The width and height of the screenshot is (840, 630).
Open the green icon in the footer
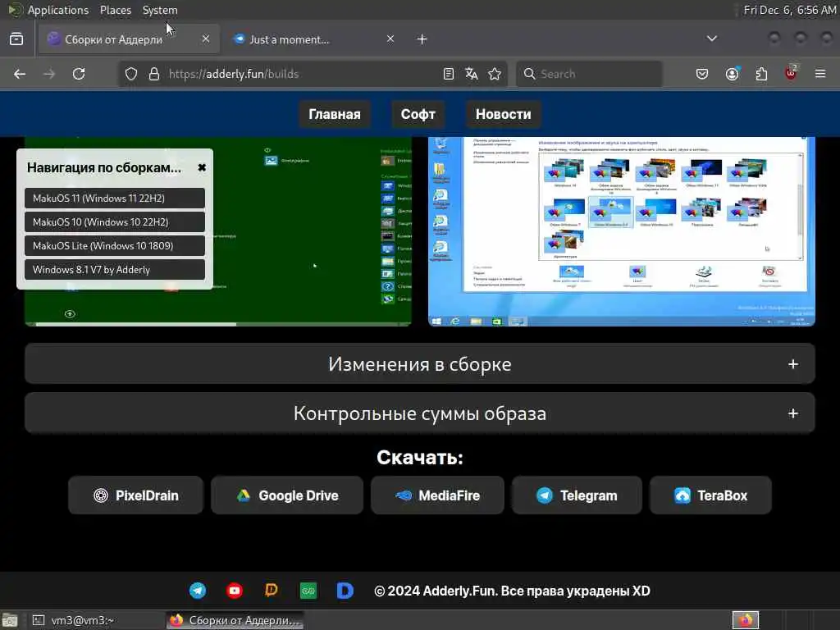point(308,591)
